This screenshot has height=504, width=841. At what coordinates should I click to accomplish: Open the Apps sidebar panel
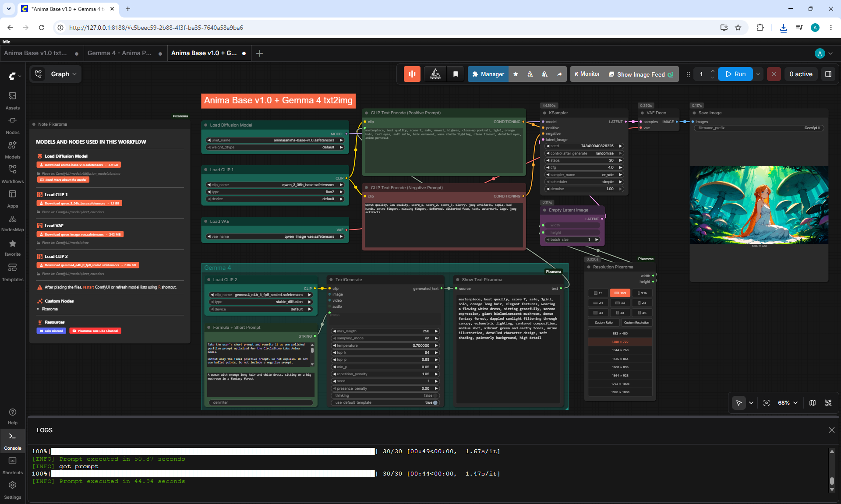tap(13, 198)
